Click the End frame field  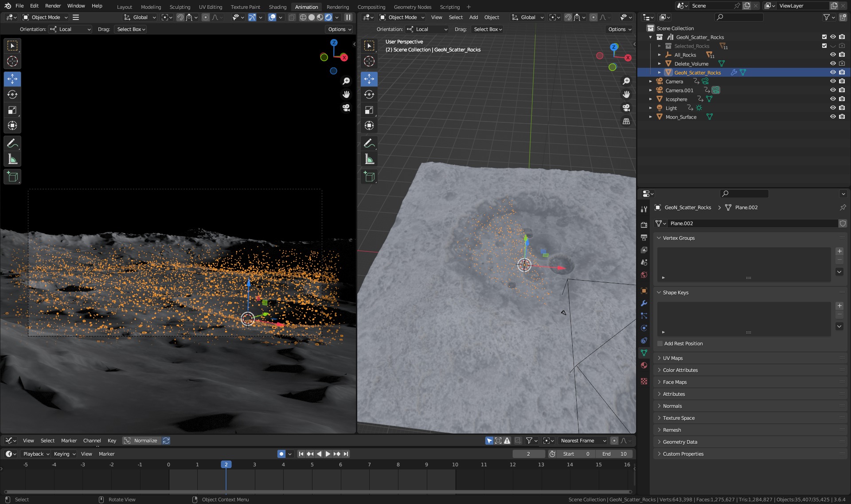[x=614, y=454]
